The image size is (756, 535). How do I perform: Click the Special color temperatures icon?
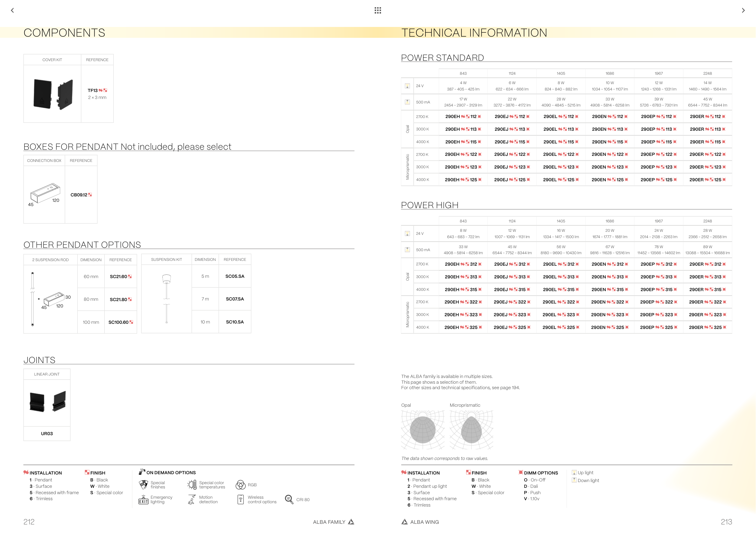point(192,484)
